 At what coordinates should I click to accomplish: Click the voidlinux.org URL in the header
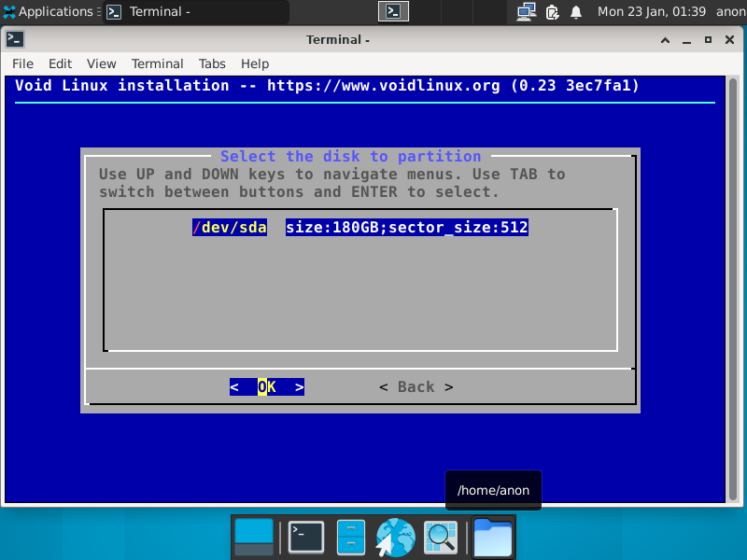[x=384, y=85]
